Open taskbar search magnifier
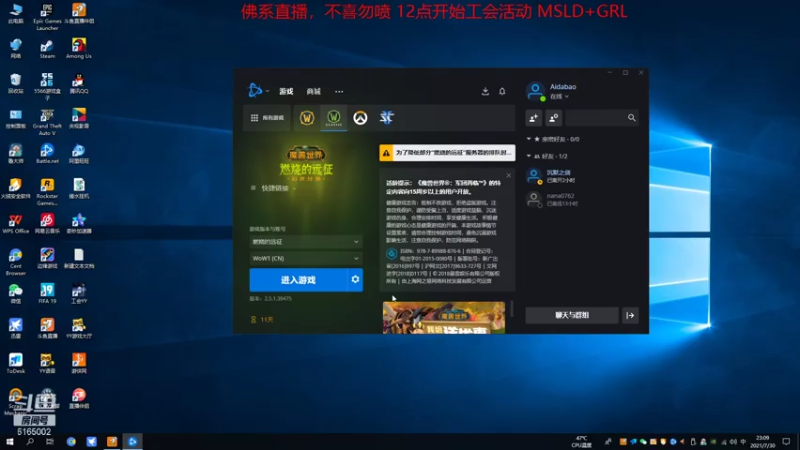Viewport: 800px width, 450px height. coord(30,441)
